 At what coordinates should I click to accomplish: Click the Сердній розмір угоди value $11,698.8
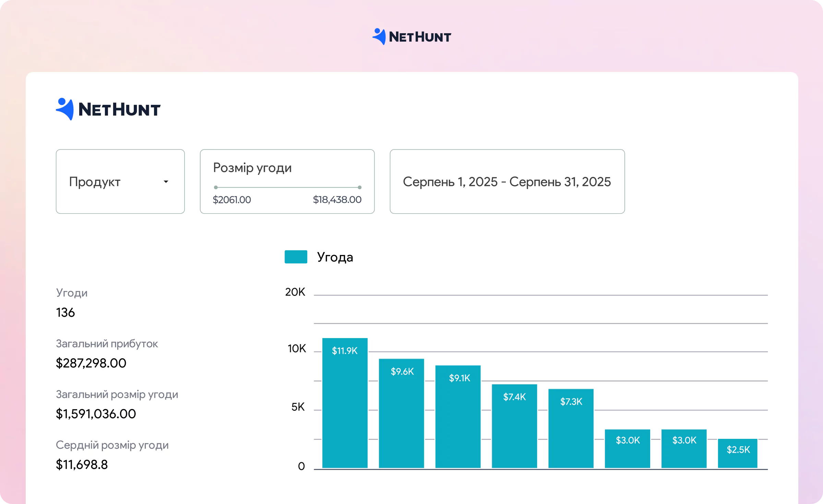tap(82, 465)
